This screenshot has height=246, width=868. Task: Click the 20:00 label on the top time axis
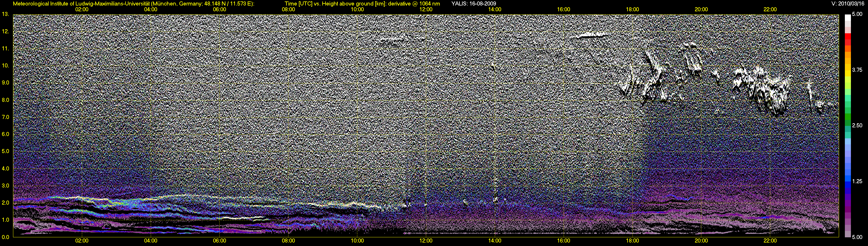[701, 10]
